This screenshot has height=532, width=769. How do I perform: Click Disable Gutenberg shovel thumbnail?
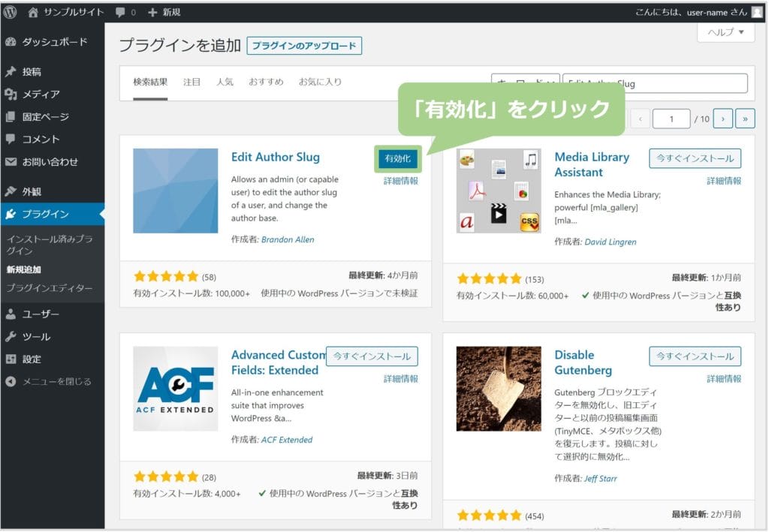[x=499, y=389]
